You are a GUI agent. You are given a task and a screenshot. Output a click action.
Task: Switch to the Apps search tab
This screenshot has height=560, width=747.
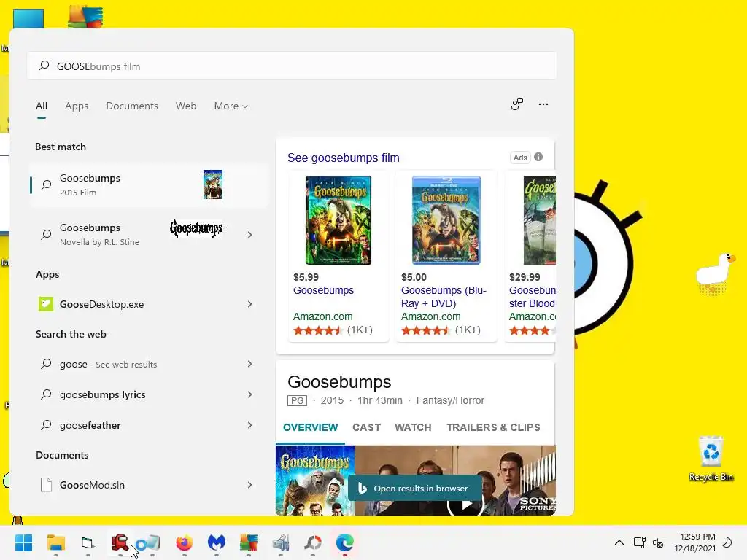(x=77, y=106)
